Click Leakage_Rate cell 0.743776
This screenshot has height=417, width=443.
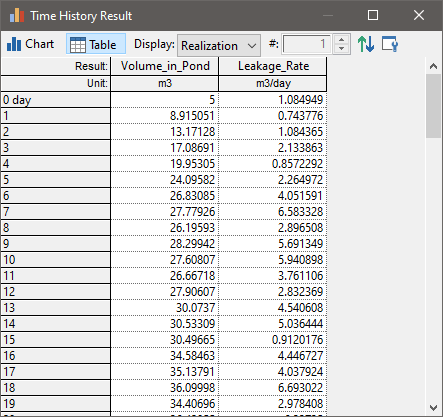[x=273, y=116]
